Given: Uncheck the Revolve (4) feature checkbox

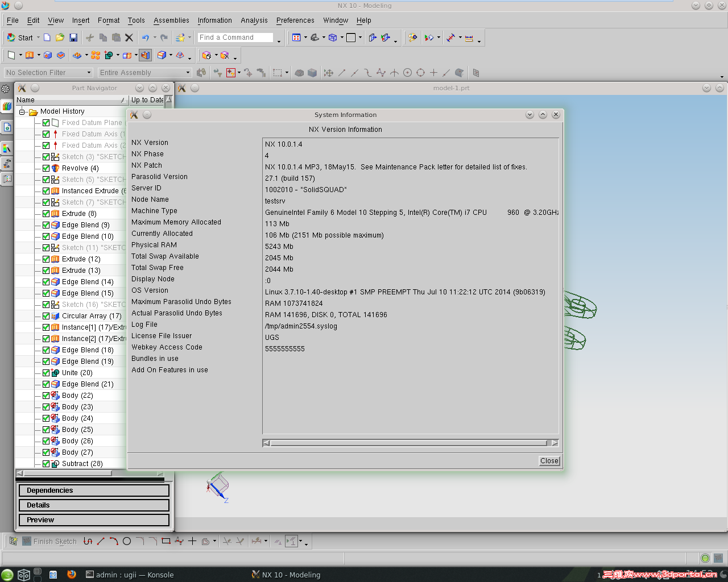Looking at the screenshot, I should [x=46, y=168].
